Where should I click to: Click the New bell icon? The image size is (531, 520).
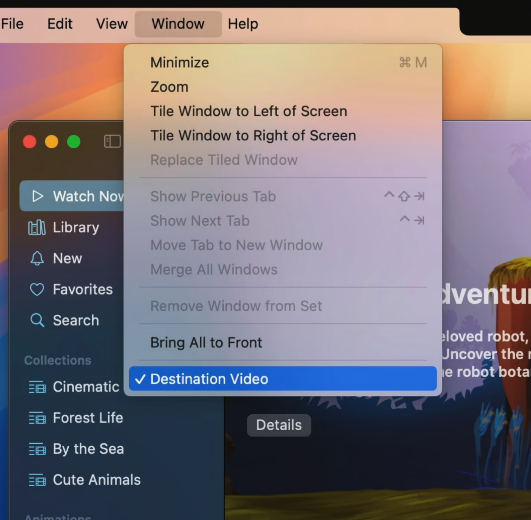pyautogui.click(x=37, y=259)
